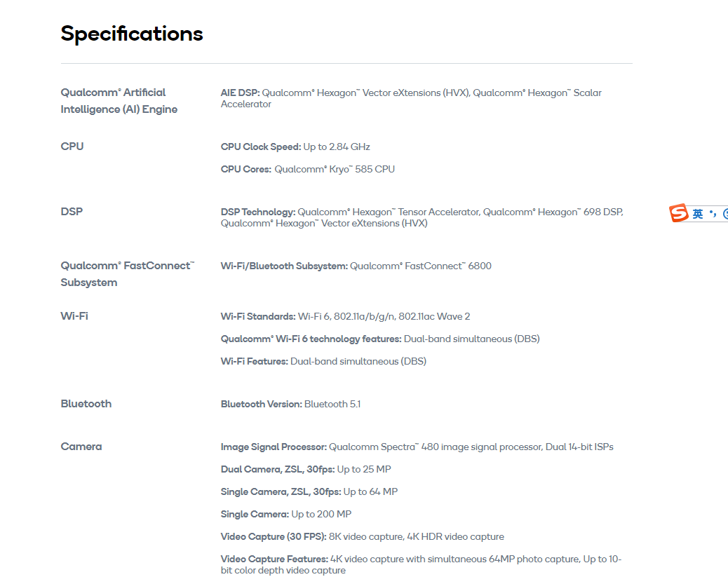Select the Qualcomm FastConnect Subsystem label
The height and width of the screenshot is (577, 728).
point(128,274)
